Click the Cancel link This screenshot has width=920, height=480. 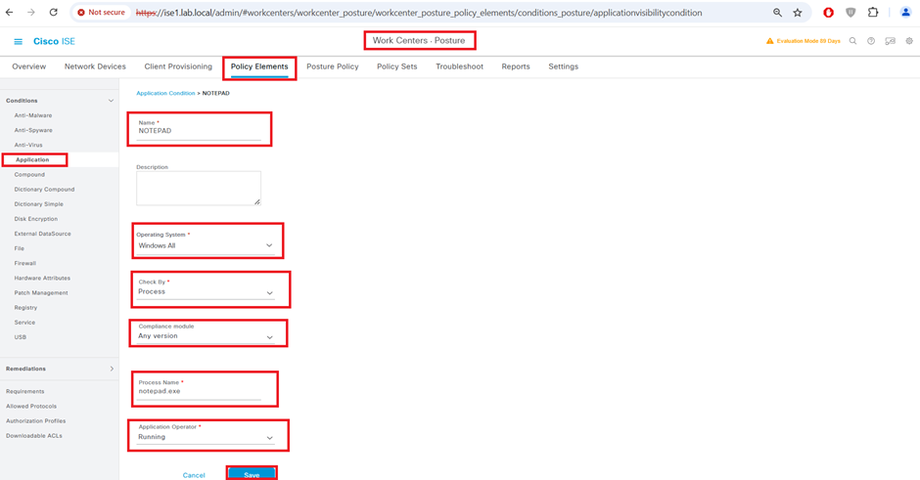click(x=194, y=475)
